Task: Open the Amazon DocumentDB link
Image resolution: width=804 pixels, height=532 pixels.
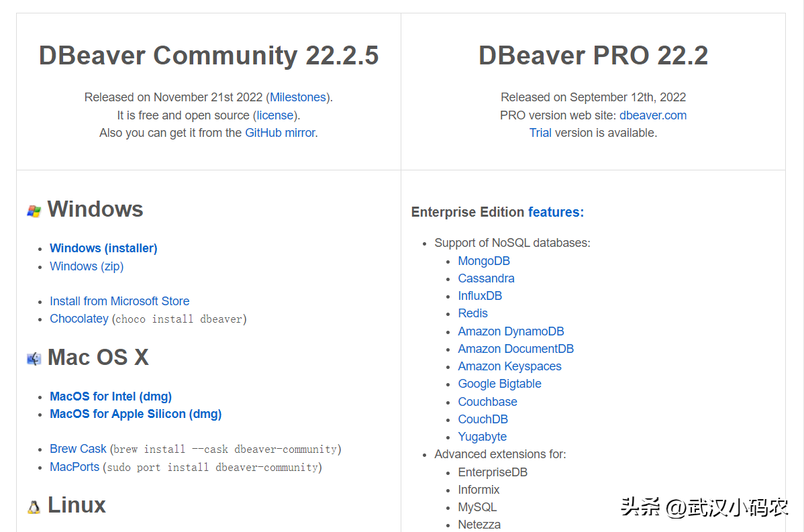Action: [516, 349]
